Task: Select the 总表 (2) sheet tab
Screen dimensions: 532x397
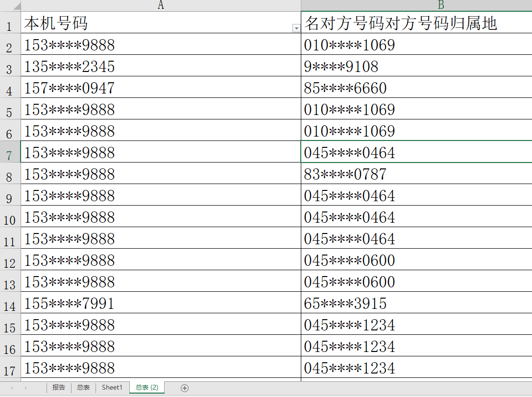Action: (147, 387)
